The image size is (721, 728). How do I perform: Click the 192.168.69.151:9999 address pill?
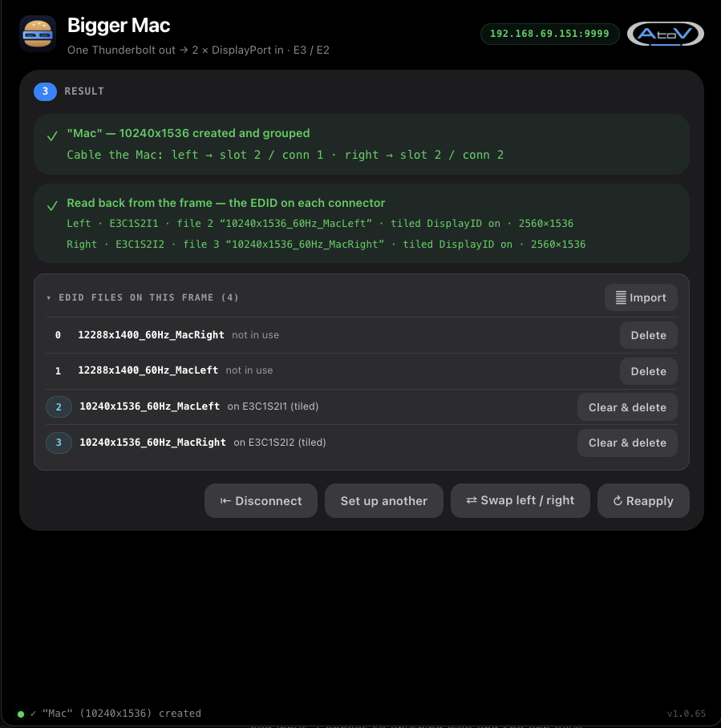[549, 34]
